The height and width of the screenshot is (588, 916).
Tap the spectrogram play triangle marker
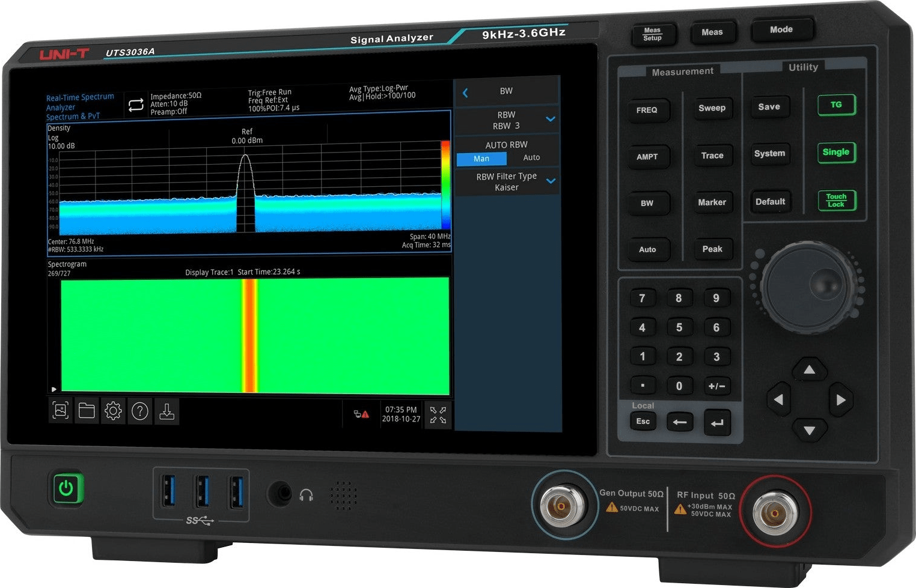[54, 389]
